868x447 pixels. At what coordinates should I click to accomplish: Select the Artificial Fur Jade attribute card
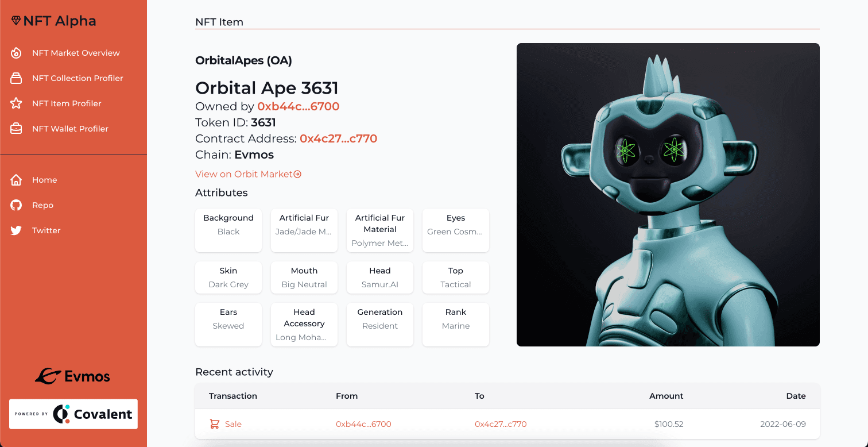click(304, 230)
